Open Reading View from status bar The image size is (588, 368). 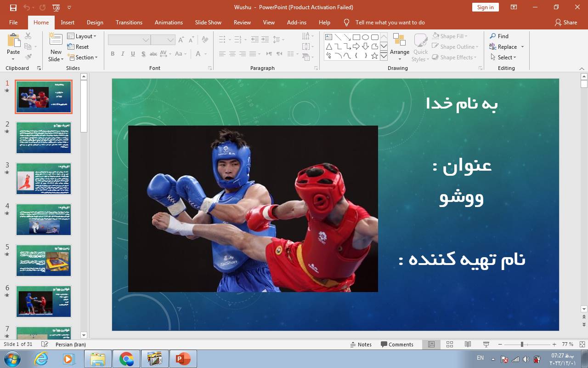[468, 345]
